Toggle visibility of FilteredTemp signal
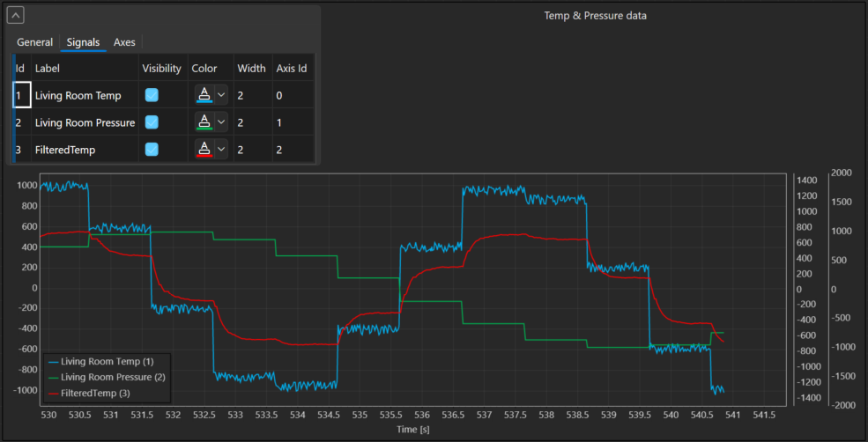Image resolution: width=868 pixels, height=442 pixels. (x=152, y=150)
